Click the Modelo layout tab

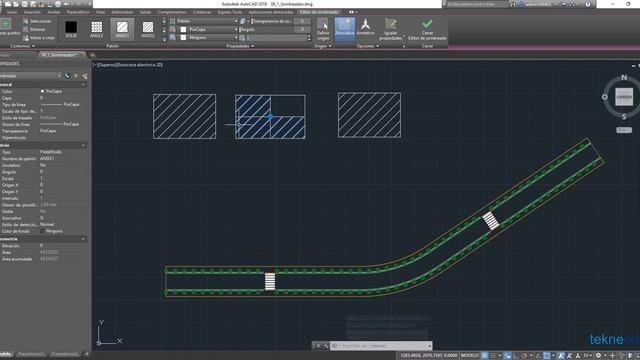(6, 354)
